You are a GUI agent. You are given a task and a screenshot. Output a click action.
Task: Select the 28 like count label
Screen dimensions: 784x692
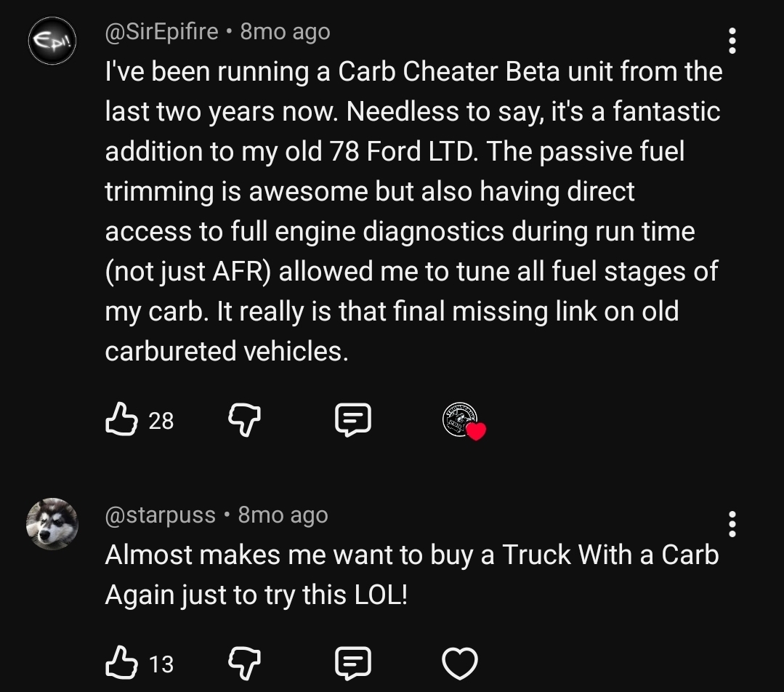pyautogui.click(x=160, y=422)
